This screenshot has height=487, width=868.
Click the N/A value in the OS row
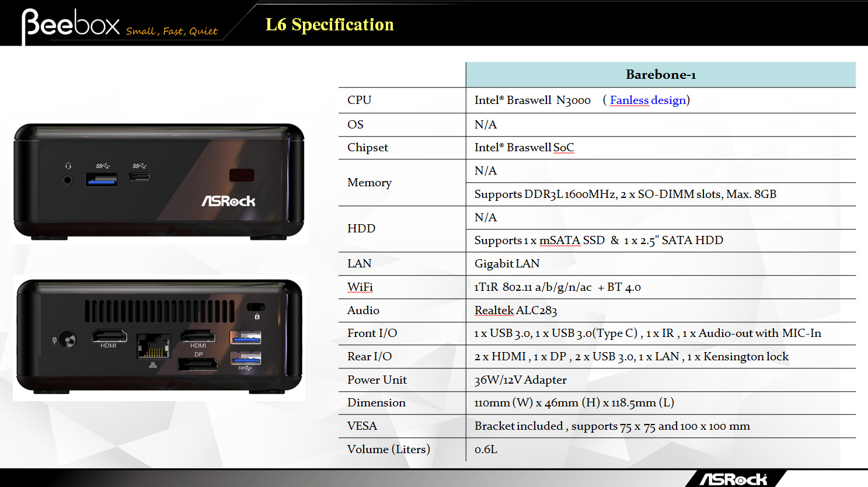(486, 124)
